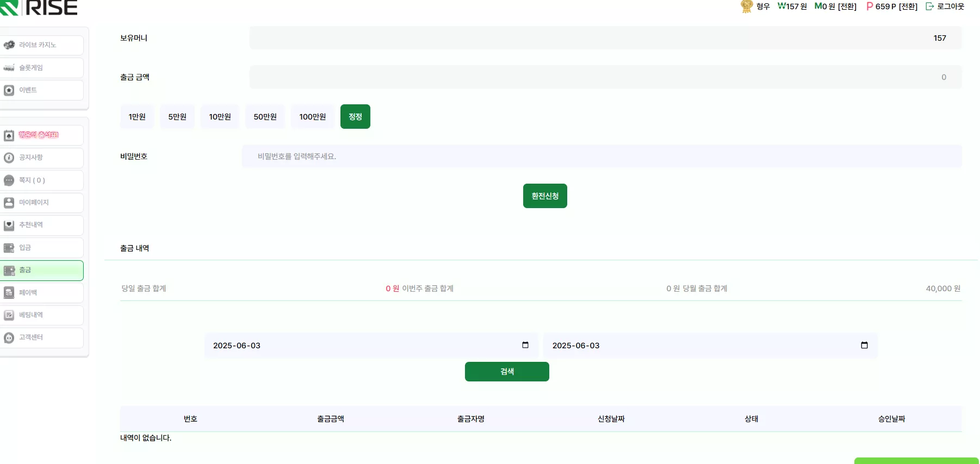Click the 40,000 원 total value
This screenshot has width=980, height=464.
pyautogui.click(x=944, y=289)
